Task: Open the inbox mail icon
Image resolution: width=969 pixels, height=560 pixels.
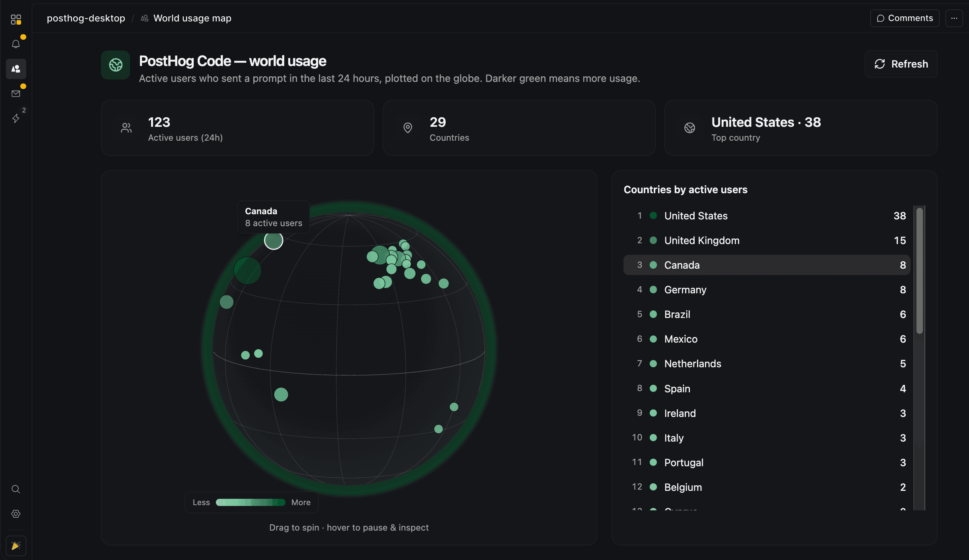Action: pos(16,94)
